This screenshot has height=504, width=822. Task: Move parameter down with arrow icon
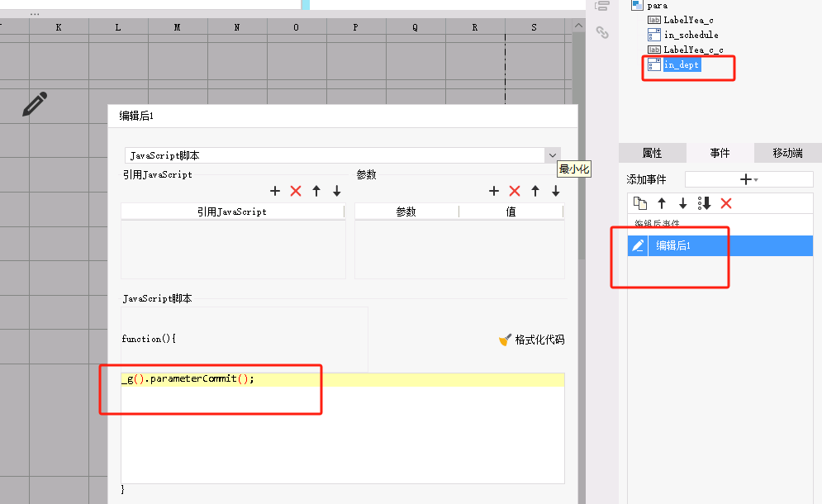point(556,191)
